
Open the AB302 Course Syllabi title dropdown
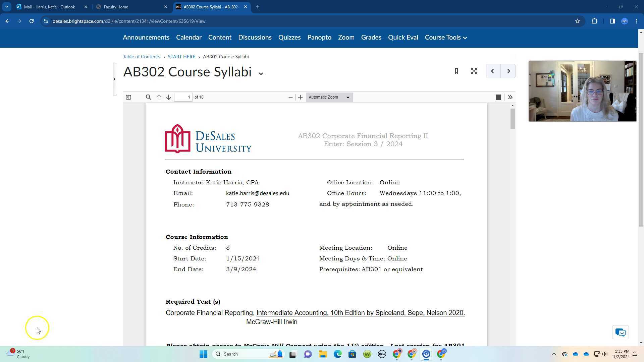click(x=261, y=73)
